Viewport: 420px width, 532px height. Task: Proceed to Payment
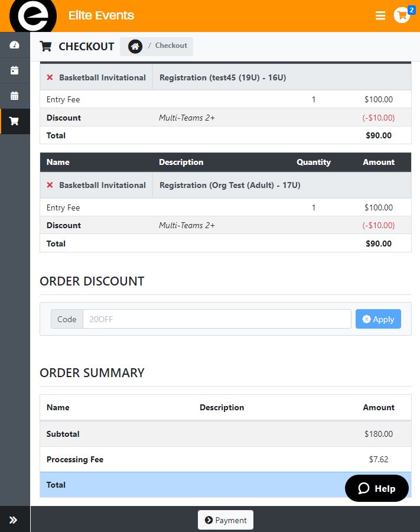(x=225, y=520)
